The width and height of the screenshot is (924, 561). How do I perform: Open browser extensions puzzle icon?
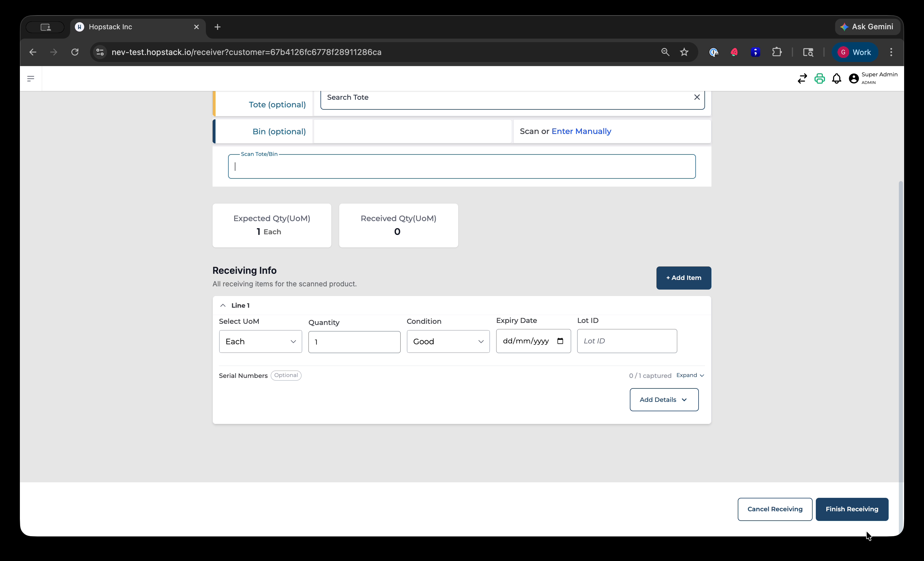777,52
